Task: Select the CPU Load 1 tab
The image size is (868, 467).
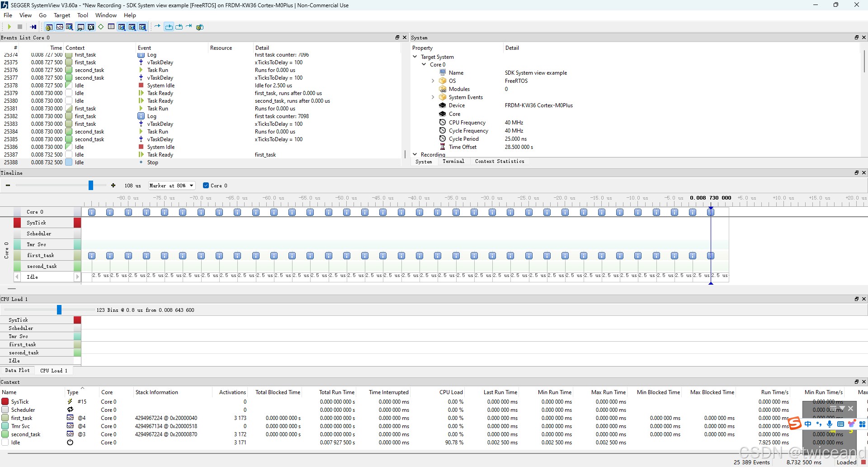Action: tap(54, 371)
